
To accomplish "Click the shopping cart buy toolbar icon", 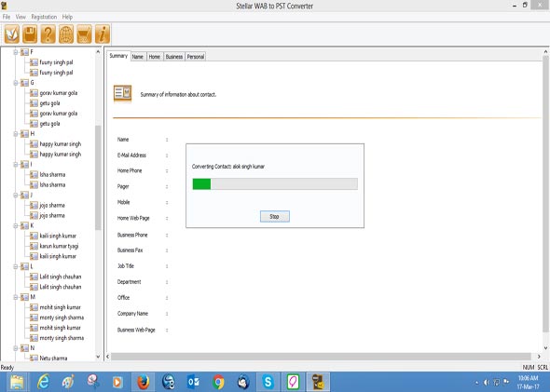I will [84, 34].
